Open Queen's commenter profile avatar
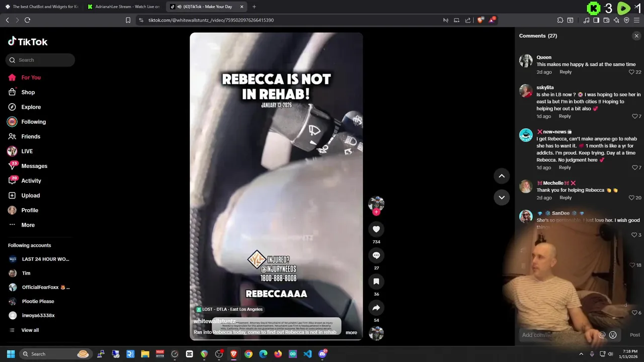Screen dimensions: 644x362 click(x=526, y=61)
